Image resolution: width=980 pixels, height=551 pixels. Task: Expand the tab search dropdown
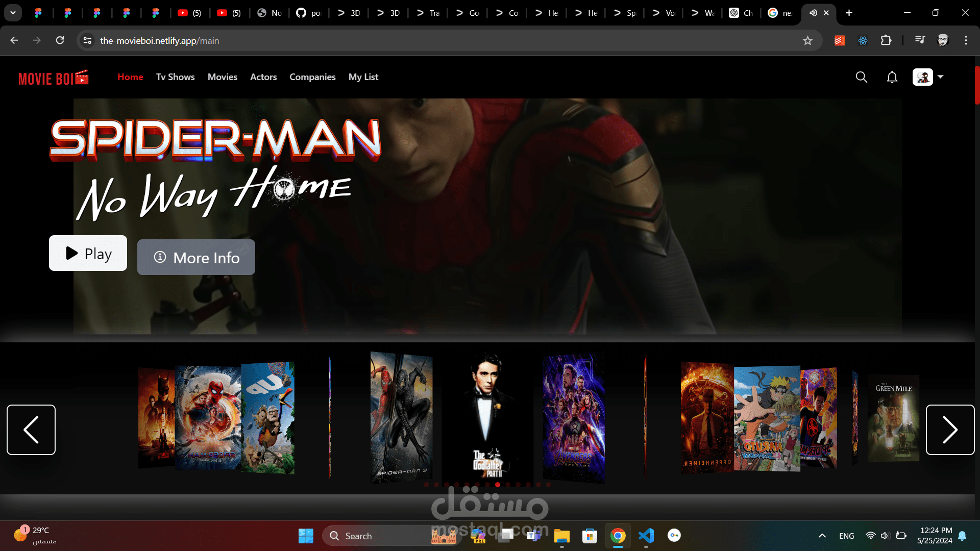click(x=13, y=13)
